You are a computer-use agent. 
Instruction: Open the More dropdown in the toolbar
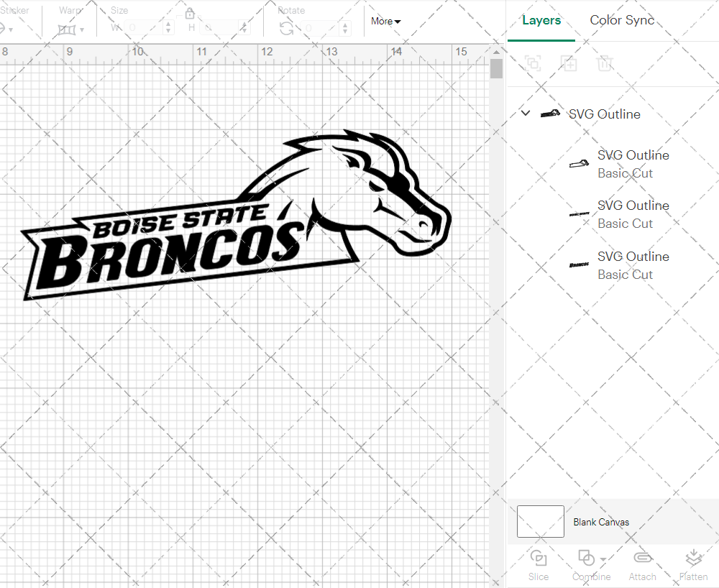click(385, 22)
